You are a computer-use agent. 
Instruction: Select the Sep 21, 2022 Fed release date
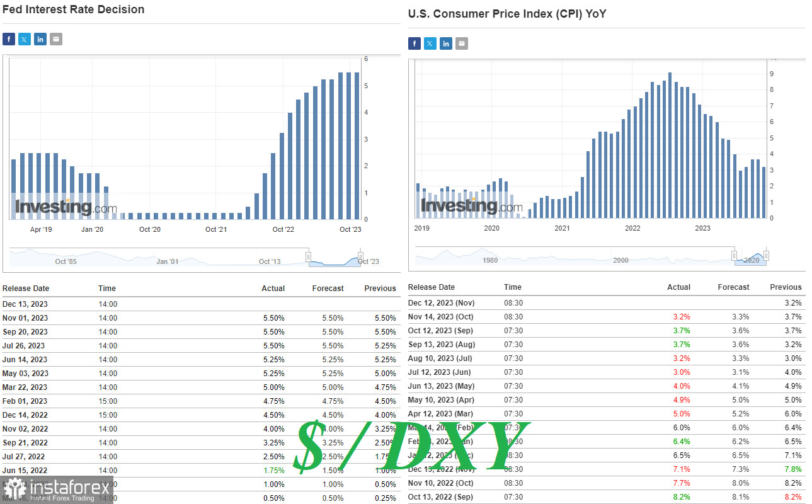(25, 443)
